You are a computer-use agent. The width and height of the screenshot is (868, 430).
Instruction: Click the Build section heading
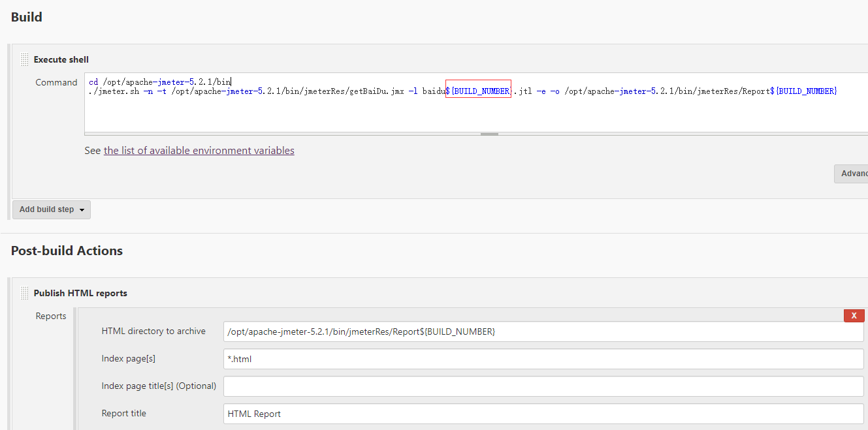pyautogui.click(x=26, y=16)
